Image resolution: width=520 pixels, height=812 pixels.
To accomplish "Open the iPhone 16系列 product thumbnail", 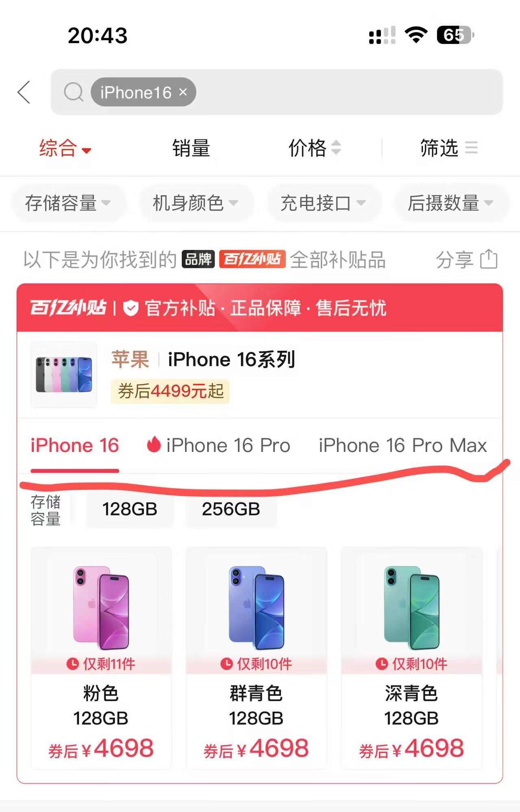I will pos(64,375).
